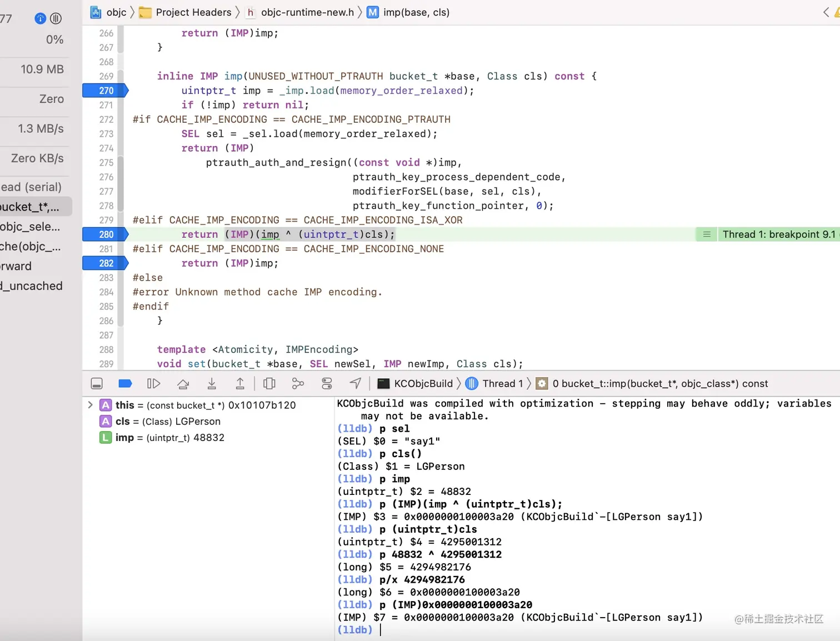
Task: Deactivate breakpoints button in debug bar
Action: tap(126, 383)
